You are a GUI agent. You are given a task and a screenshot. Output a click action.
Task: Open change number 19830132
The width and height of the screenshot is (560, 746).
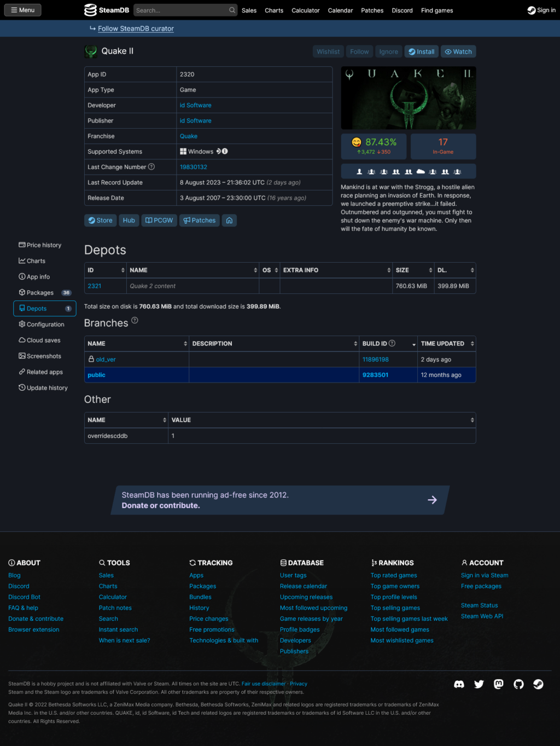[x=194, y=167]
